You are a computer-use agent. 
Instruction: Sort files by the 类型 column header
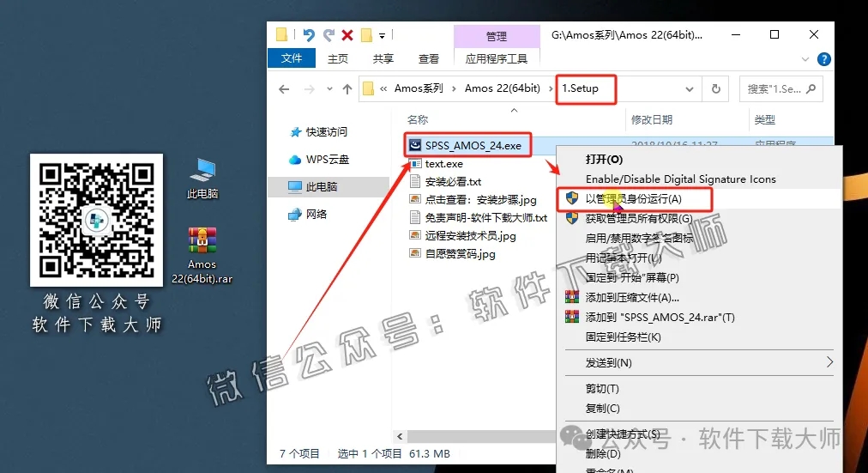tap(764, 119)
